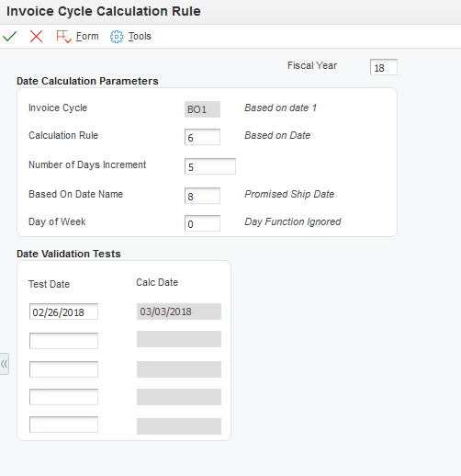Expand the collapsed side panel chevron
The height and width of the screenshot is (476, 461).
pos(5,364)
